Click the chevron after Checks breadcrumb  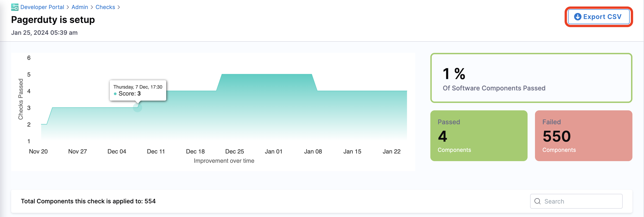click(x=119, y=7)
